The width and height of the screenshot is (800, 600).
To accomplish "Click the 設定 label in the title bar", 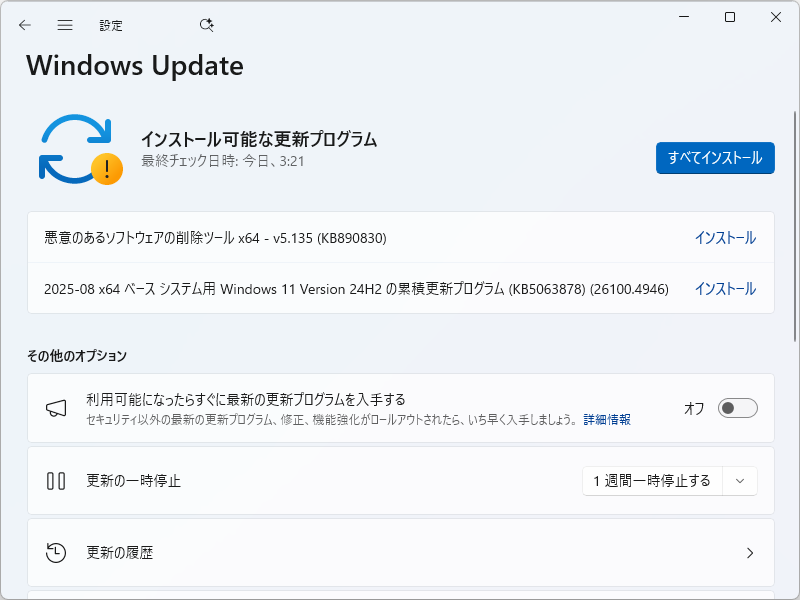I will pos(111,25).
